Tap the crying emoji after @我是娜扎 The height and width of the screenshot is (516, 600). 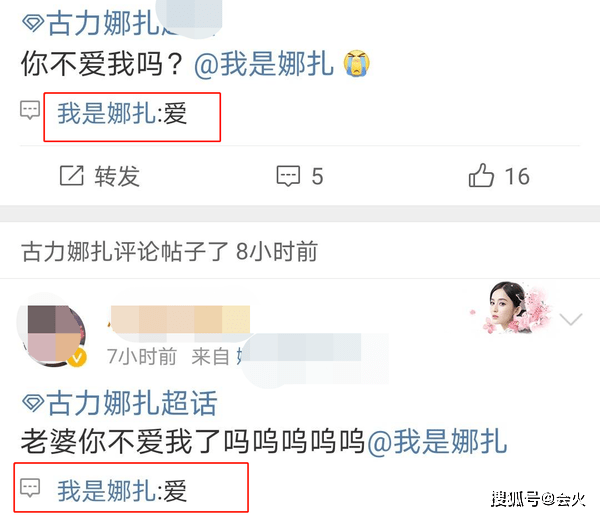(357, 64)
